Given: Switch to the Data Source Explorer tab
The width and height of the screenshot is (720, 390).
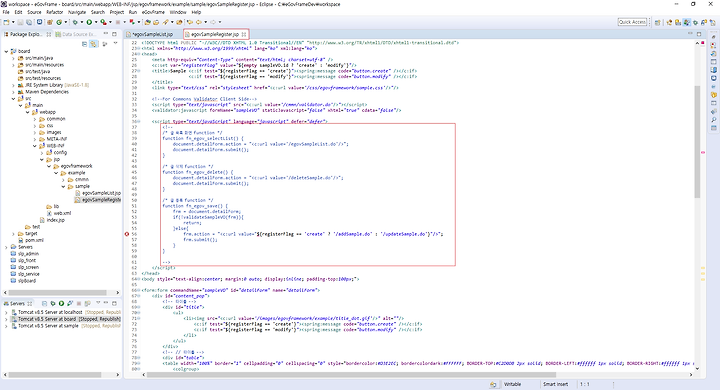Looking at the screenshot, I should tap(75, 34).
